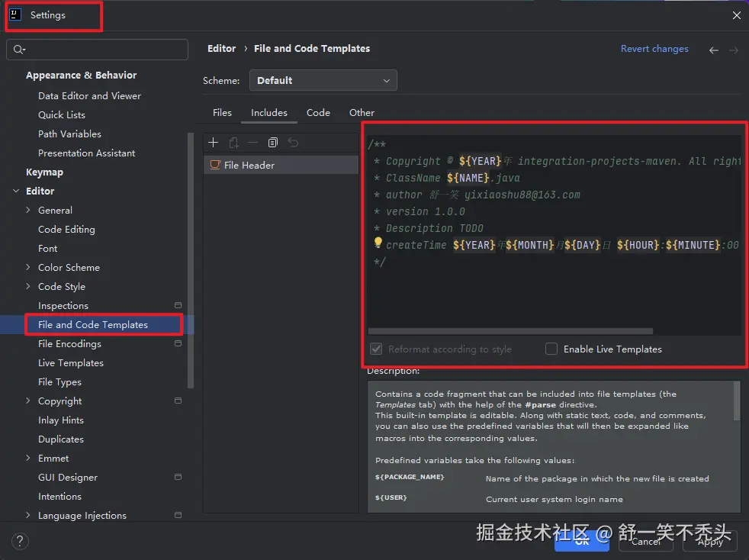Click project-level icon beside Copyright

(178, 401)
